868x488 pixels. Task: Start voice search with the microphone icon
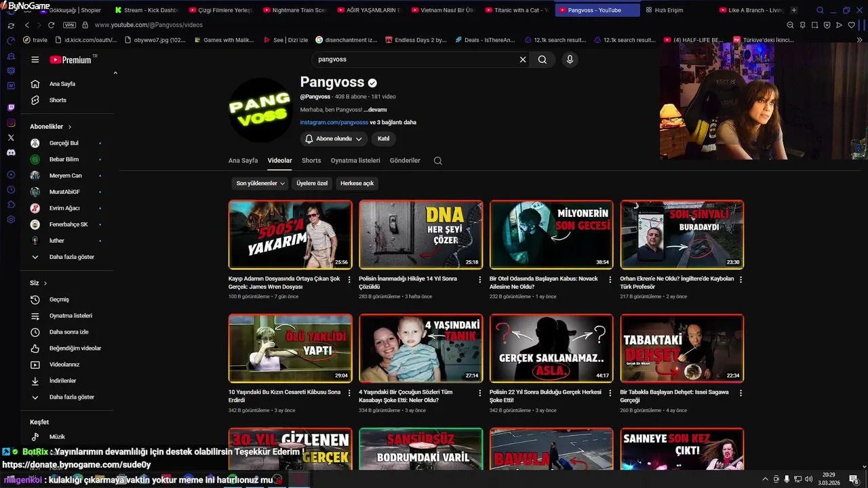570,60
